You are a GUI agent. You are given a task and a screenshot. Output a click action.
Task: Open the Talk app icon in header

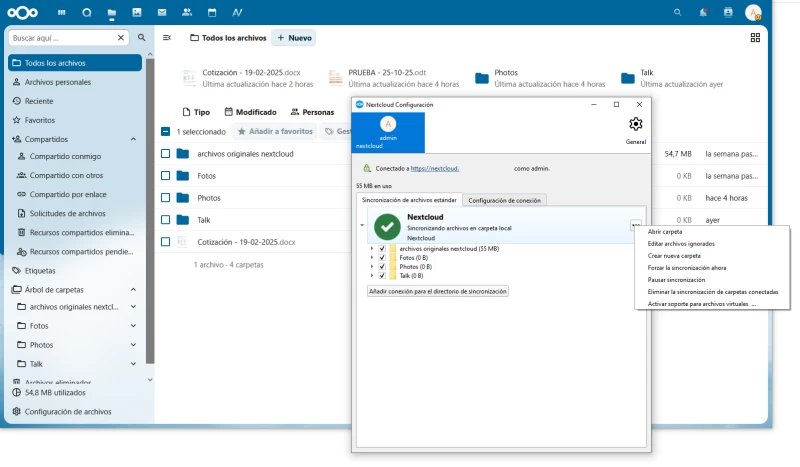click(87, 12)
